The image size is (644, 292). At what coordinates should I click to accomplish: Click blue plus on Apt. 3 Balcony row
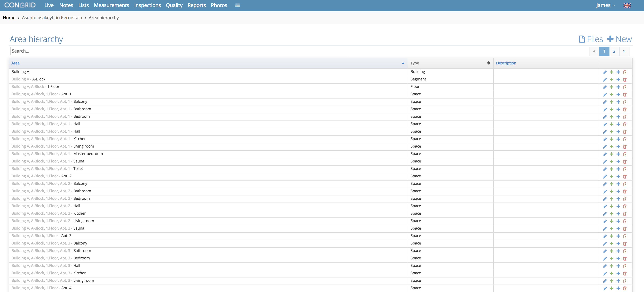618,244
